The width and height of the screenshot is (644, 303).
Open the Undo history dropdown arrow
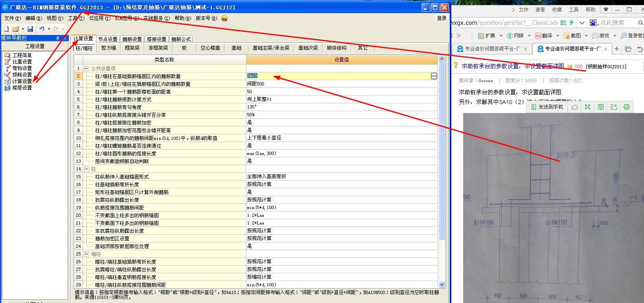[x=49, y=29]
